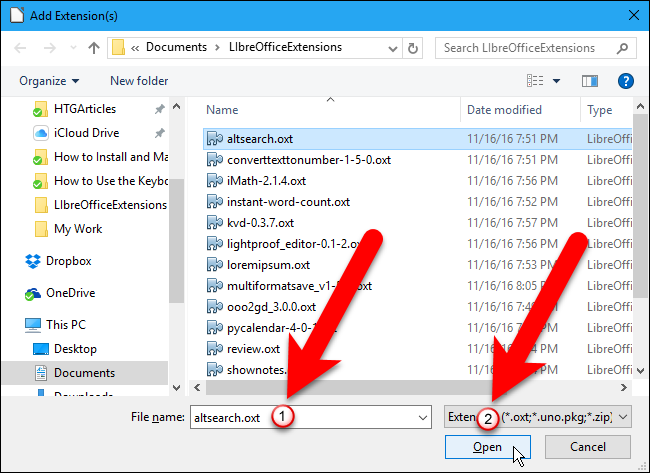Select lightproof_editor extension file
This screenshot has height=473, width=650.
pos(418,244)
